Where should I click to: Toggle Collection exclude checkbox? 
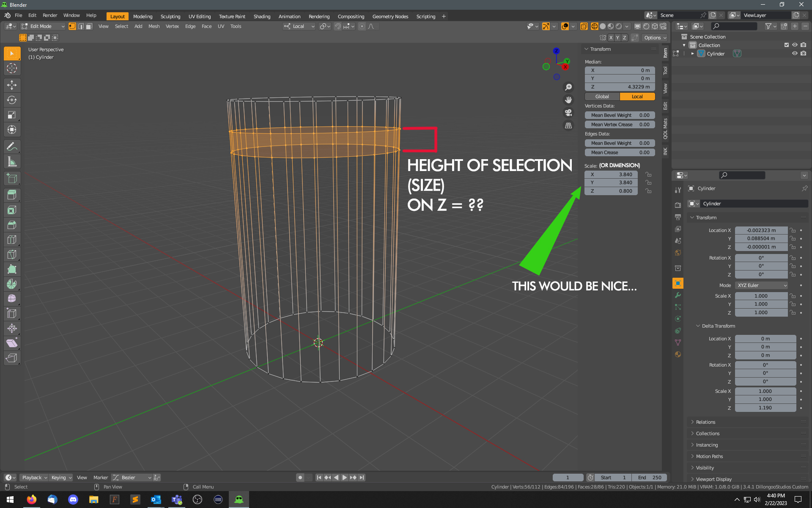[x=787, y=45]
